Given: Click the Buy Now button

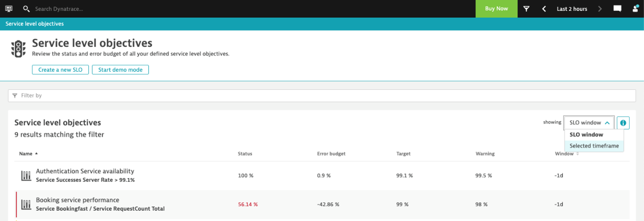Looking at the screenshot, I should pos(496,9).
